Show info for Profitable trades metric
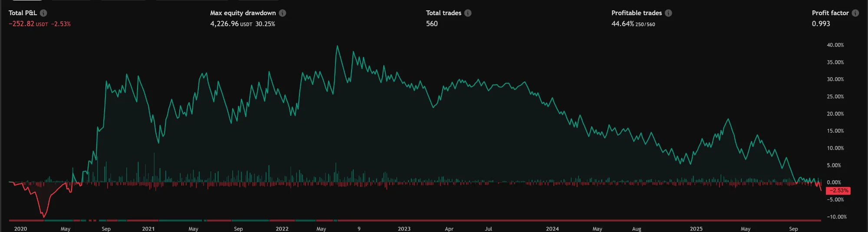Image resolution: width=868 pixels, height=232 pixels. pyautogui.click(x=668, y=13)
